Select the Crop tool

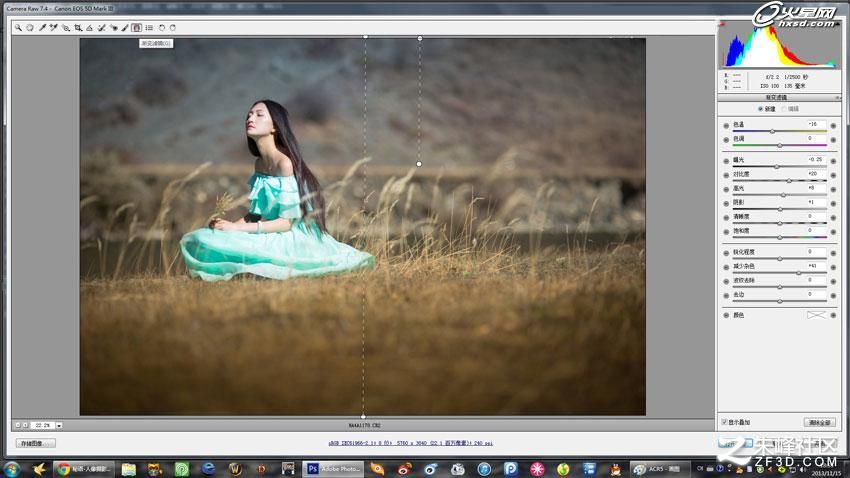pyautogui.click(x=78, y=28)
